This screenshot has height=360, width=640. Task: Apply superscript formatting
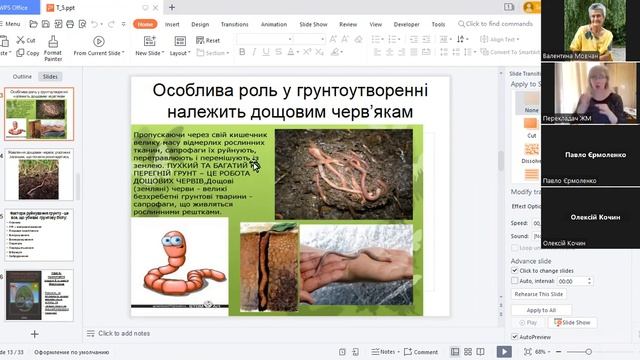pyautogui.click(x=307, y=52)
